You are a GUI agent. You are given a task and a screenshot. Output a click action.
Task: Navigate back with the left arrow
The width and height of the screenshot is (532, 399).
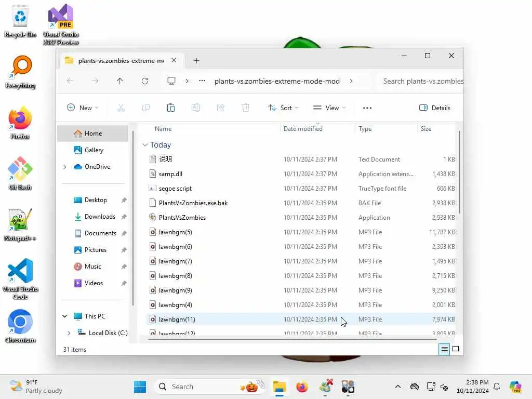point(70,81)
